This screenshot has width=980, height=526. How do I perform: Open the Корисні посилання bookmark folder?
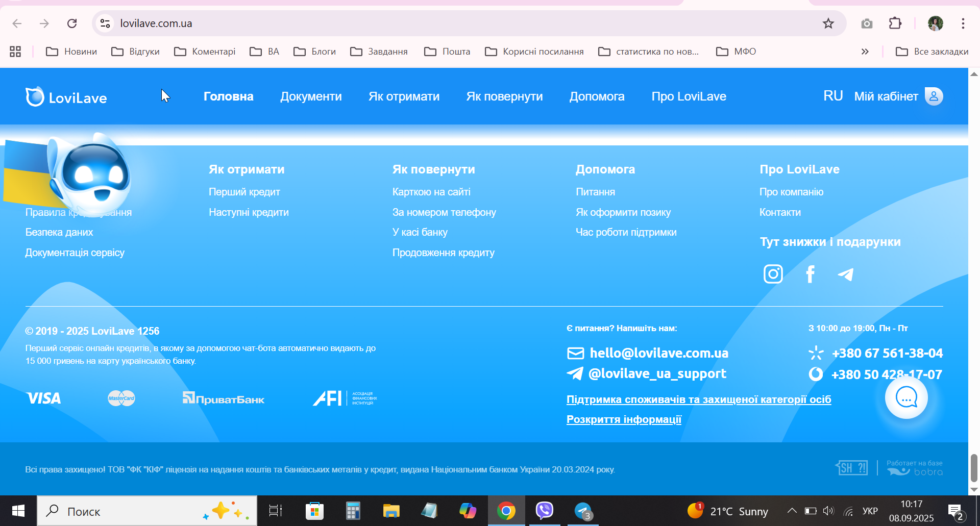coord(534,52)
